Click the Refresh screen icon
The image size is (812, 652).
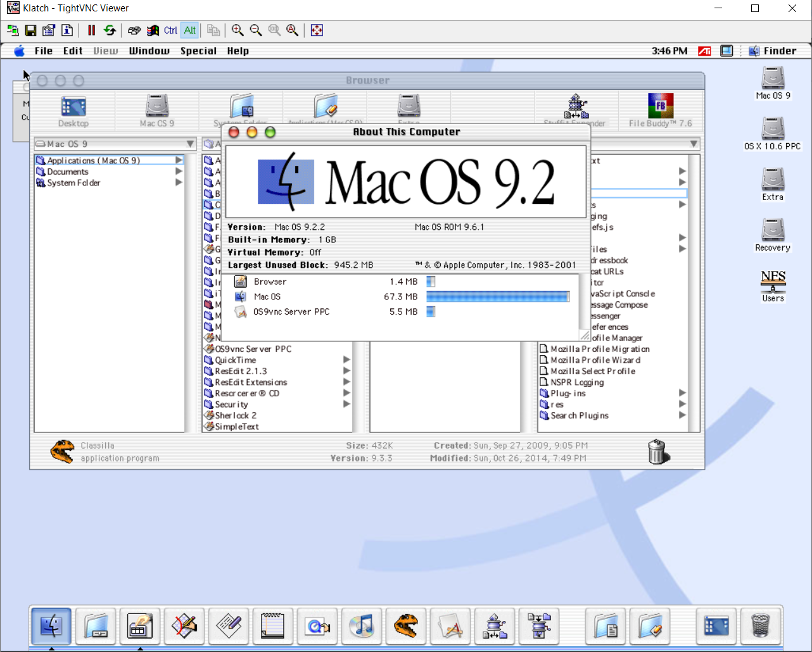110,30
